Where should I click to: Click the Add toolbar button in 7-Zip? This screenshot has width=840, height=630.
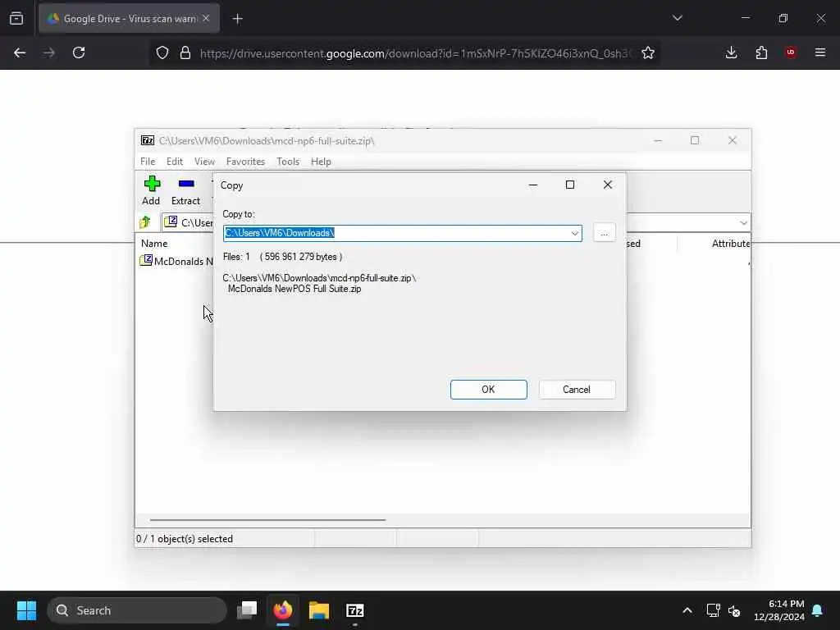pos(151,190)
